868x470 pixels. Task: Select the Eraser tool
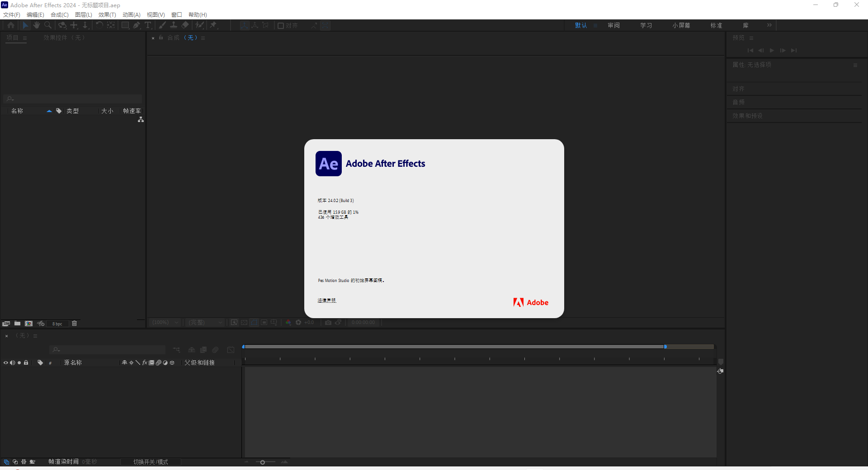click(185, 25)
